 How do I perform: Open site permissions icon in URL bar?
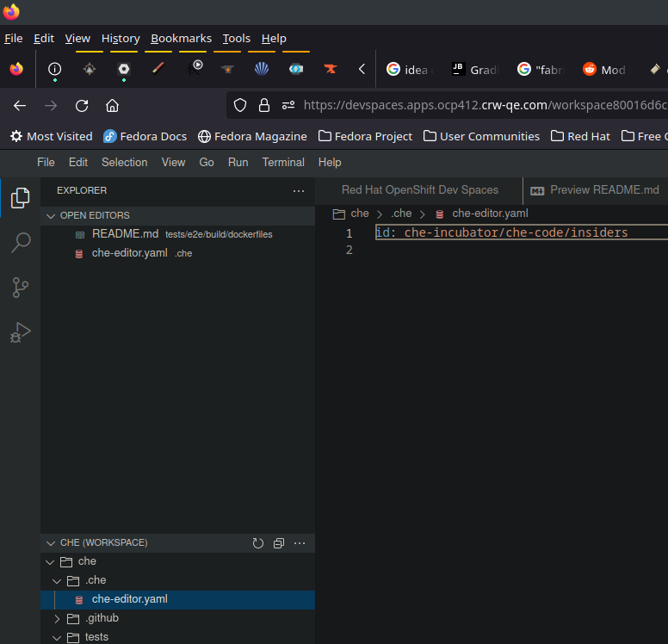[x=288, y=105]
